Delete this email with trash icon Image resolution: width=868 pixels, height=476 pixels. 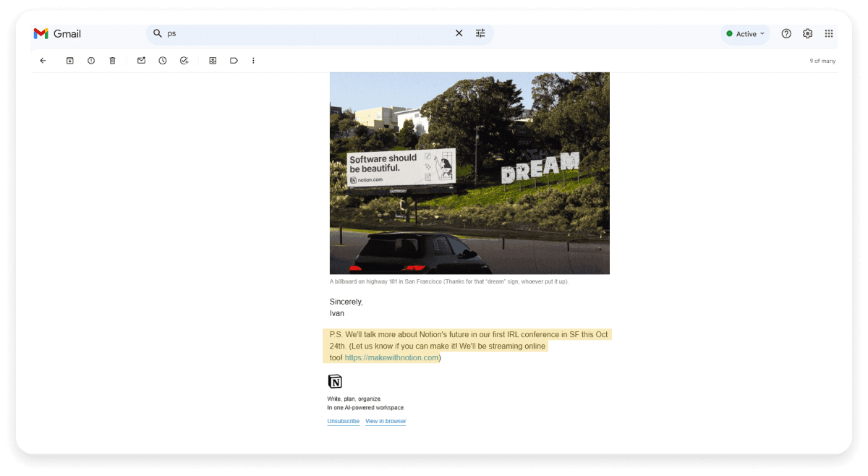click(x=112, y=61)
